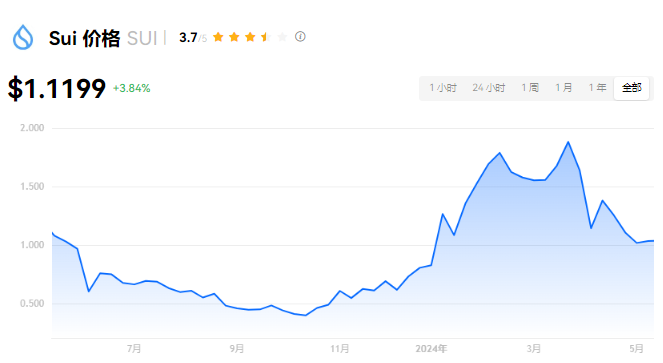This screenshot has height=363, width=663.
Task: Click the chart low point near 11月
Action: (306, 315)
